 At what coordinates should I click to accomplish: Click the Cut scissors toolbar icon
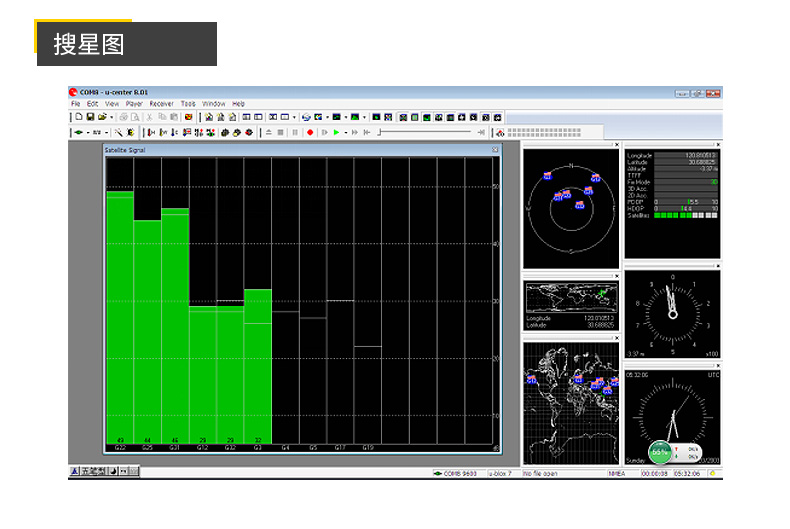(x=149, y=117)
